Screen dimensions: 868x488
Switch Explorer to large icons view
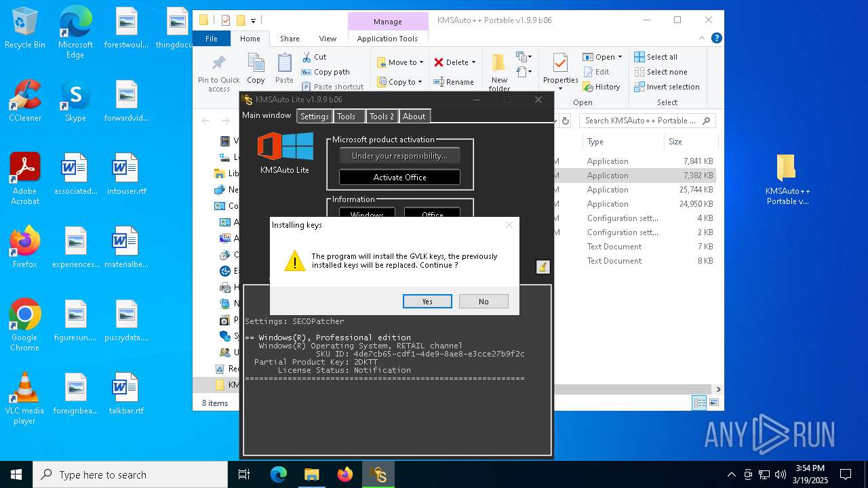point(713,403)
